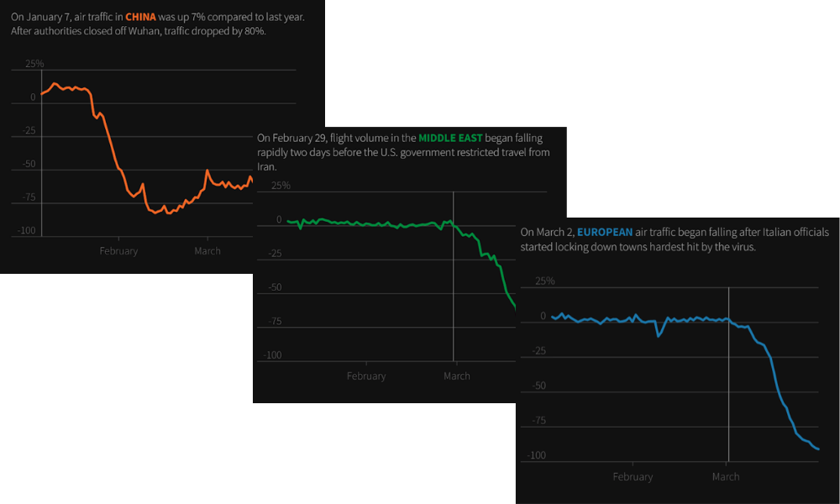Viewport: 840px width, 504px height.
Task: Click the green MIDDLE EAST label
Action: click(x=456, y=138)
